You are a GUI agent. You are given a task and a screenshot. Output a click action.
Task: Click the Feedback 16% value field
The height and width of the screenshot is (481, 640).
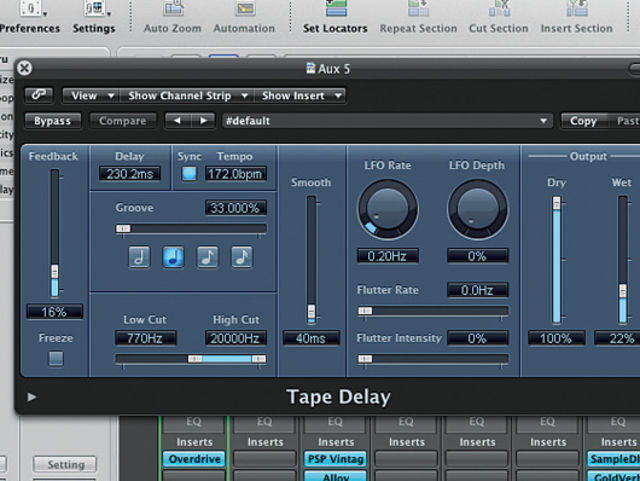(x=55, y=312)
